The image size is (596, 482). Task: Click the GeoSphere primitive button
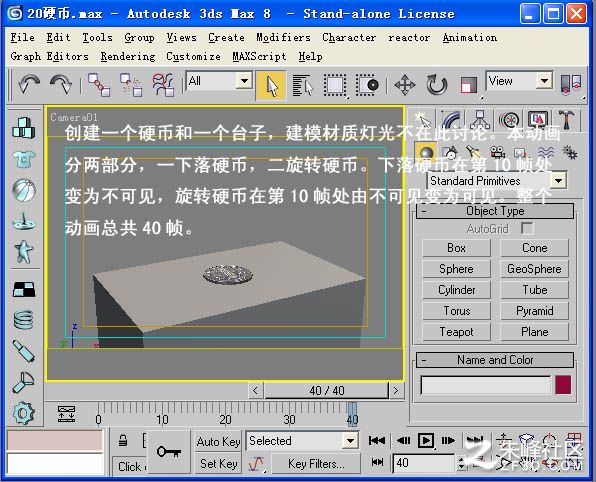pyautogui.click(x=534, y=269)
